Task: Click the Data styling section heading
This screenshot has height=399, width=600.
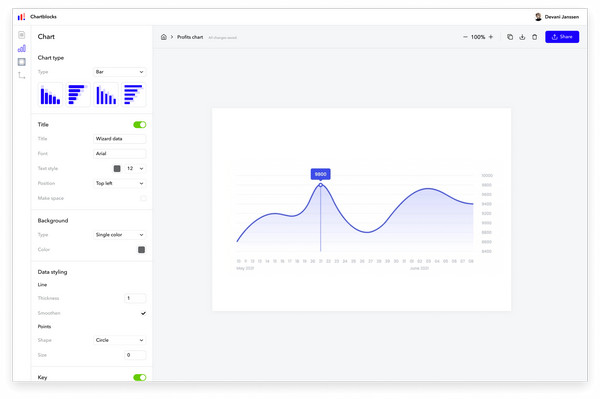Action: (x=52, y=272)
